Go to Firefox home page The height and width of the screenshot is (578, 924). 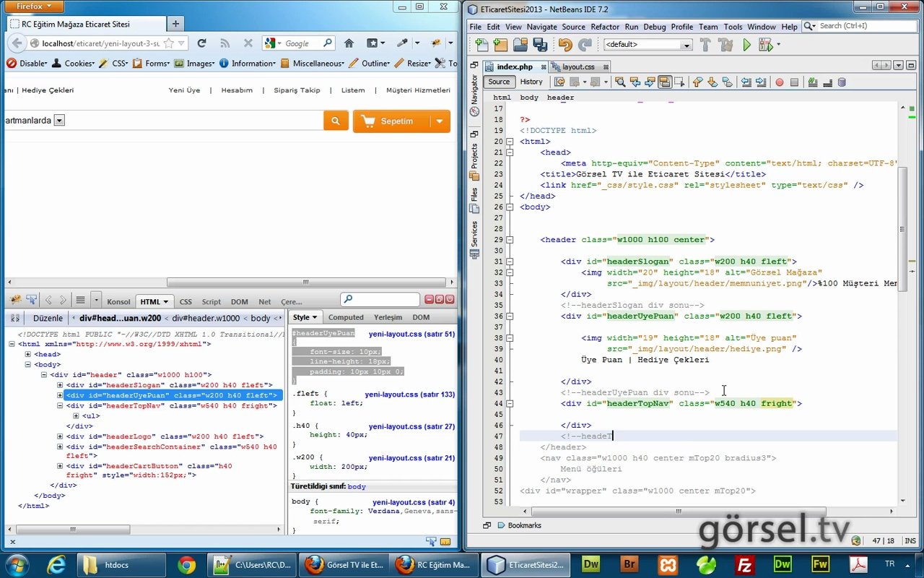349,43
